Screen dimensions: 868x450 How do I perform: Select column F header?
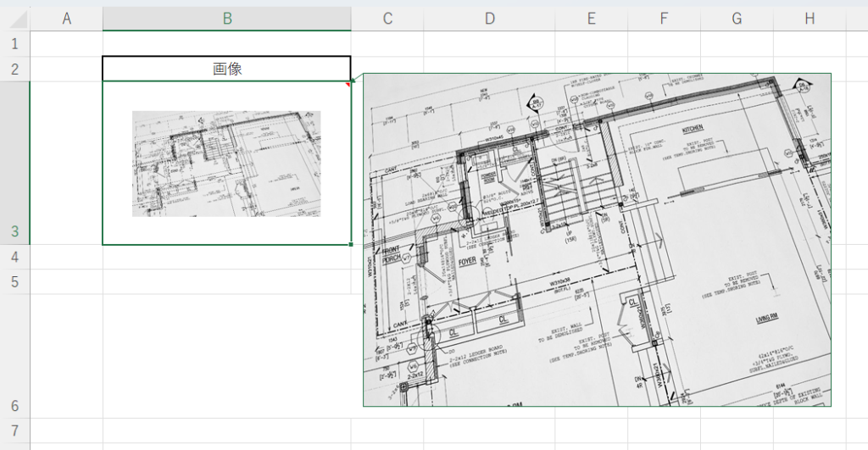tap(664, 19)
